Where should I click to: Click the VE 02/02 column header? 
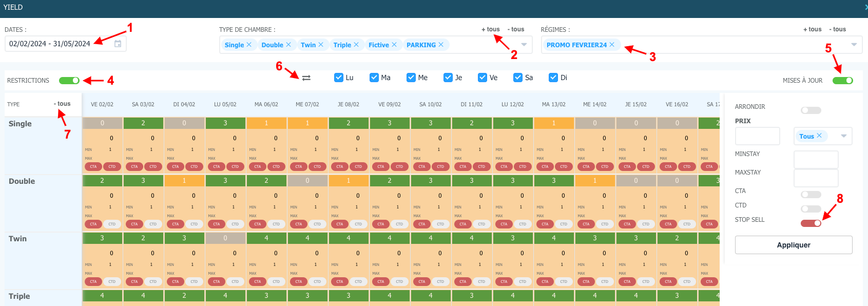[x=102, y=104]
